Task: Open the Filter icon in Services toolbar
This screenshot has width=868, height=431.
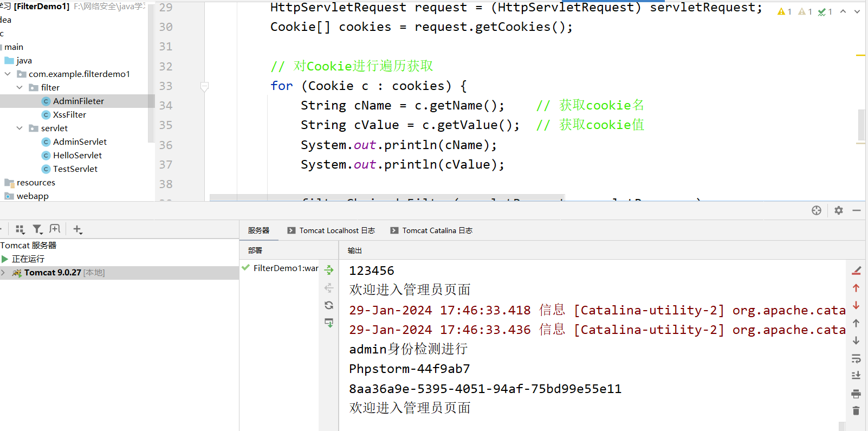Action: point(37,229)
